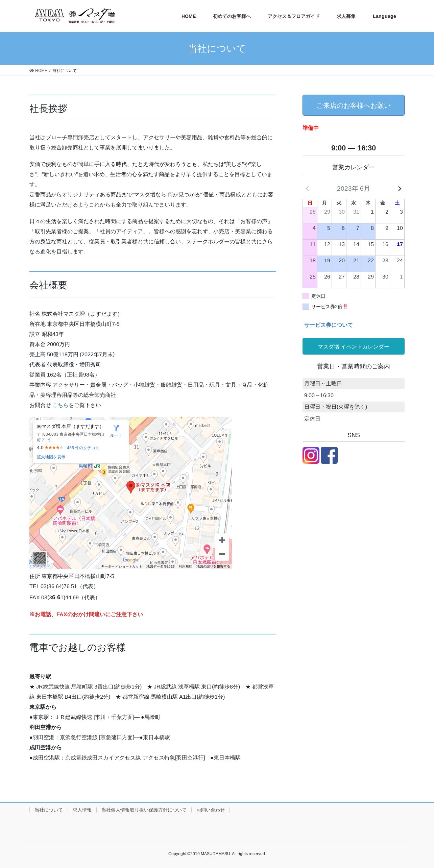The height and width of the screenshot is (868, 434).
Task: Open HOME in top navigation
Action: point(189,16)
